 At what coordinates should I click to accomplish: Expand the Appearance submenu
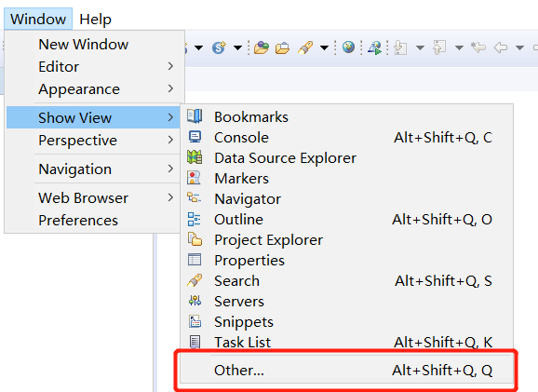coord(93,88)
